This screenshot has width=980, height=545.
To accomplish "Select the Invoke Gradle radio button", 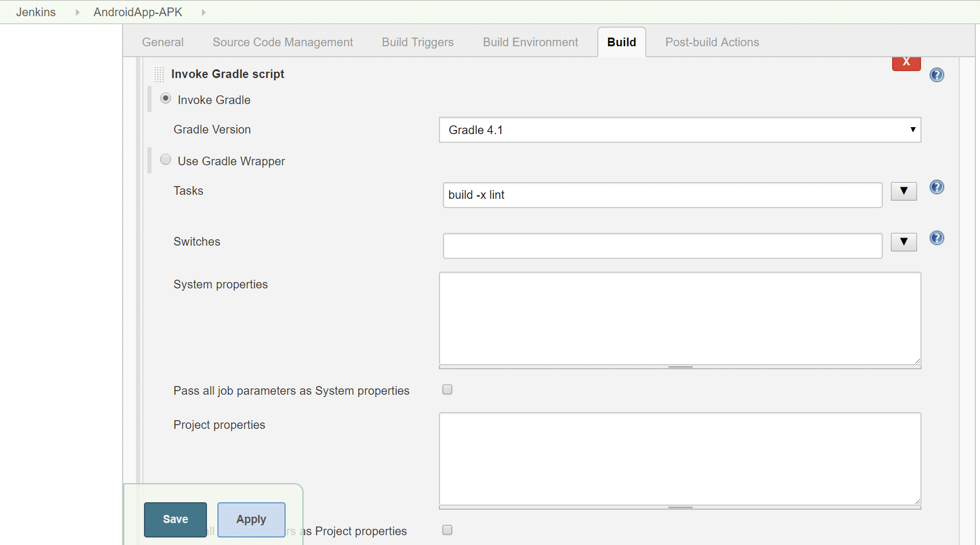I will 166,99.
